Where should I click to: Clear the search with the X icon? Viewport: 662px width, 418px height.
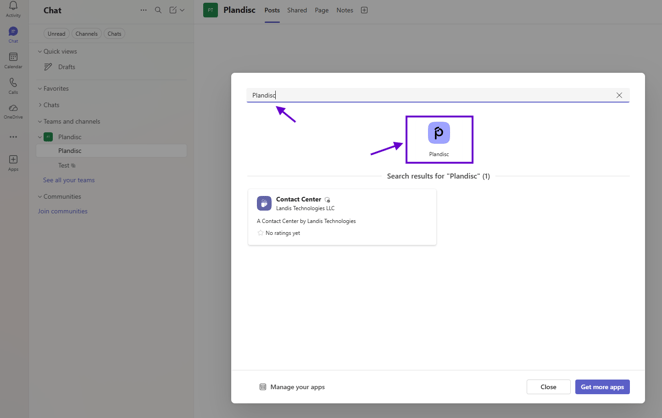(x=619, y=95)
